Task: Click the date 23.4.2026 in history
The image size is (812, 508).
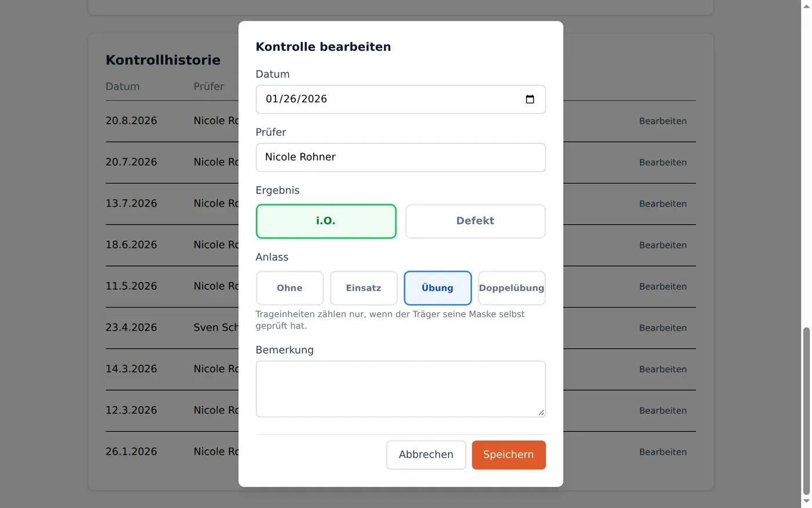Action: pos(131,327)
